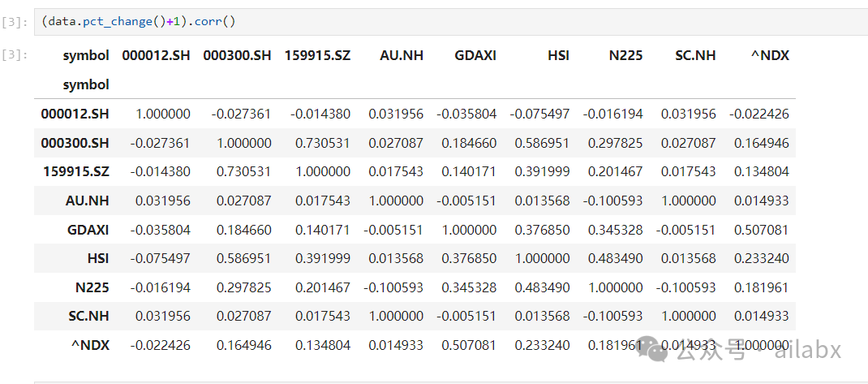Click the input prompt [3] beside the code
This screenshot has height=384, width=868.
point(15,23)
